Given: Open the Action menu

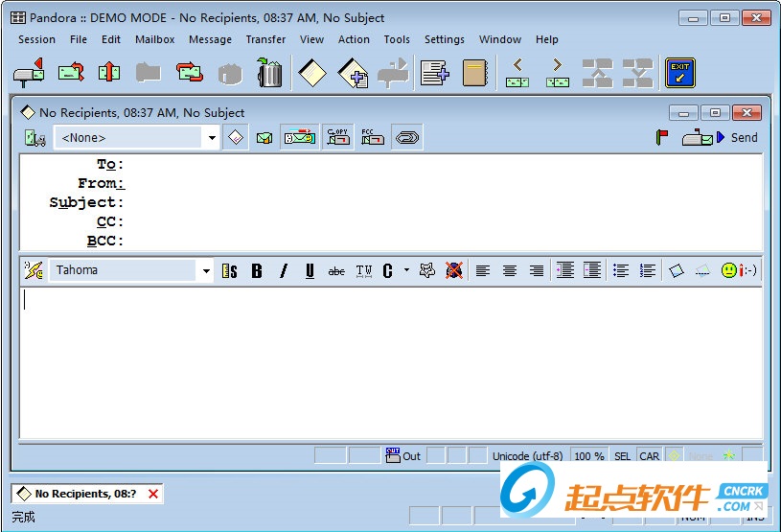Looking at the screenshot, I should 354,39.
